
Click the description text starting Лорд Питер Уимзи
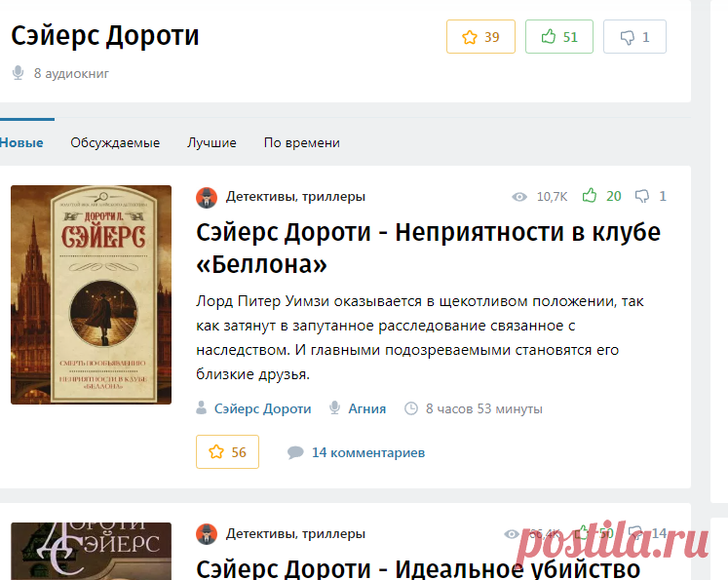(x=420, y=337)
